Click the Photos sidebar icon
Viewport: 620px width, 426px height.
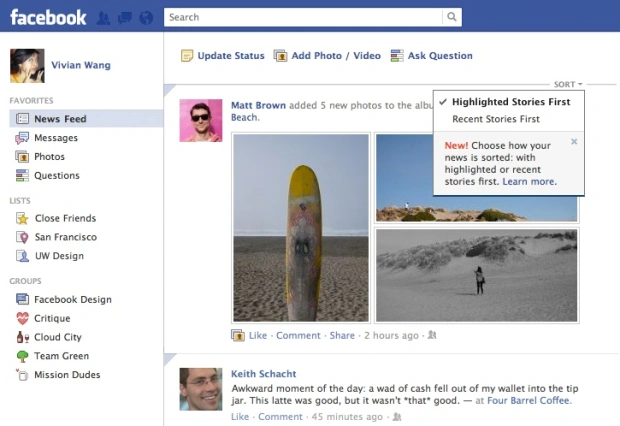click(22, 157)
